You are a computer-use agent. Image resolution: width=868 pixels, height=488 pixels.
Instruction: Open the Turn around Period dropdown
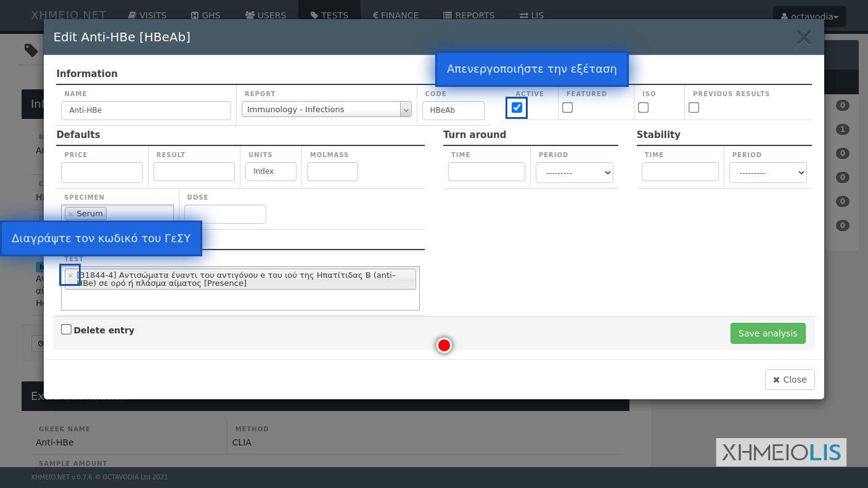click(x=574, y=173)
